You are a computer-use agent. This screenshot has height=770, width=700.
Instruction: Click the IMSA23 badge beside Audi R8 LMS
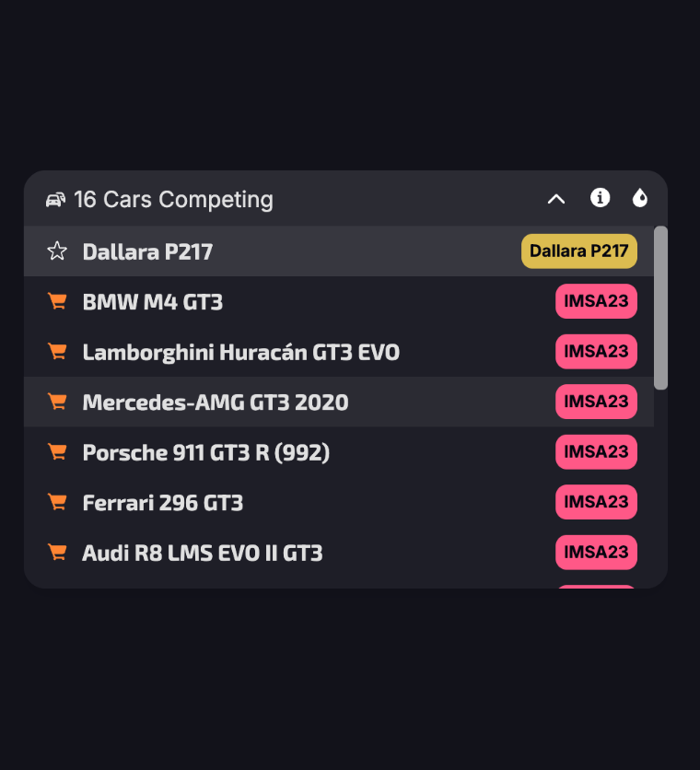pos(596,553)
